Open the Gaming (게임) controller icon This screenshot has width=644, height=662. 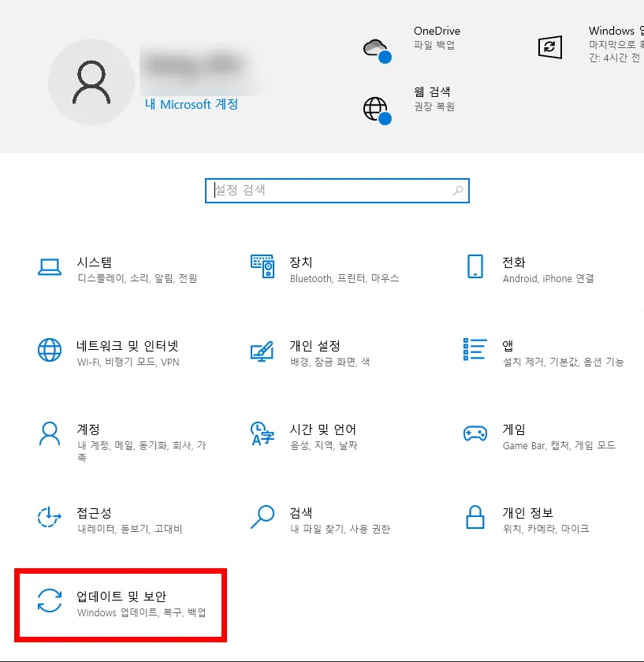pos(475,433)
